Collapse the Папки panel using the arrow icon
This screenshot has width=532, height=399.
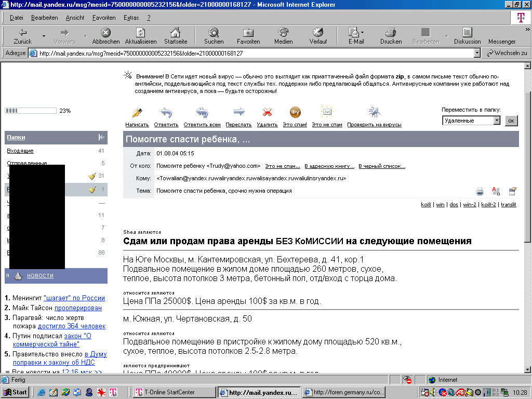click(x=101, y=137)
